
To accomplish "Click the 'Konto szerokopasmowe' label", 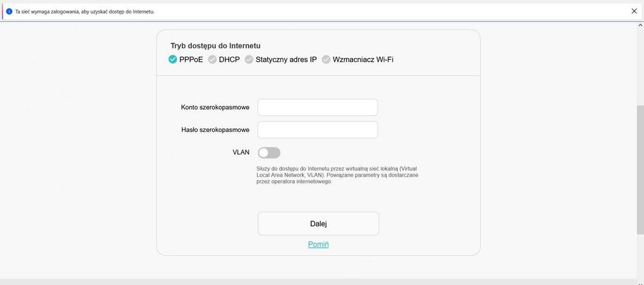I will [215, 107].
